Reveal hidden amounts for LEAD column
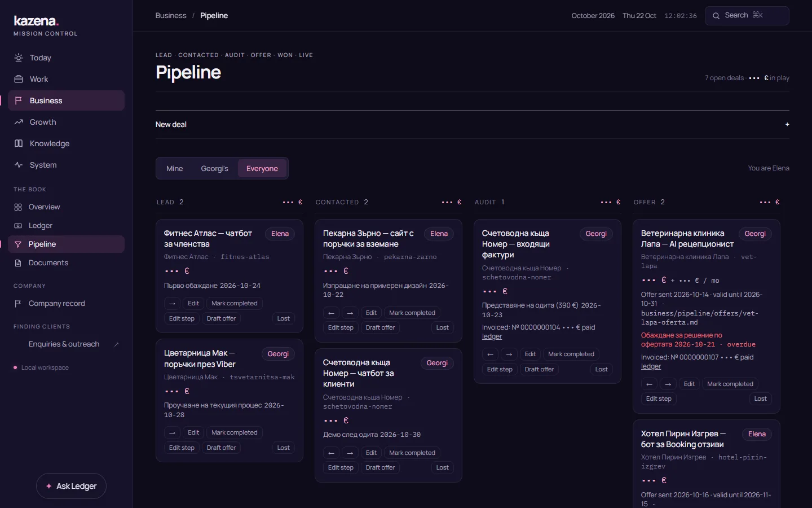Viewport: 812px width, 508px height. (x=293, y=202)
